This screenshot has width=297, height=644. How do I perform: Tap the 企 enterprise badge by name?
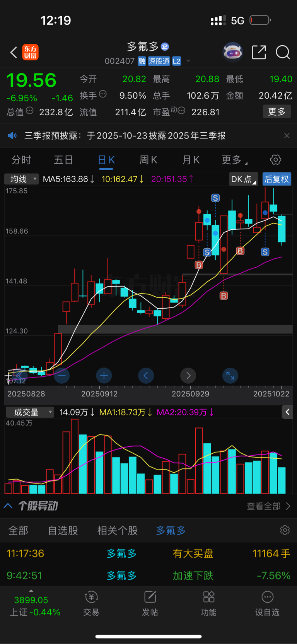165,46
